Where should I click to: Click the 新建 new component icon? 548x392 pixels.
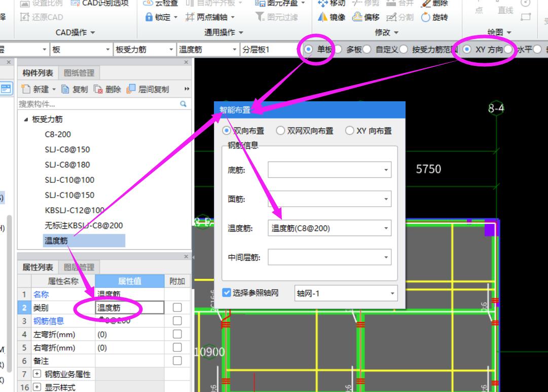point(25,89)
